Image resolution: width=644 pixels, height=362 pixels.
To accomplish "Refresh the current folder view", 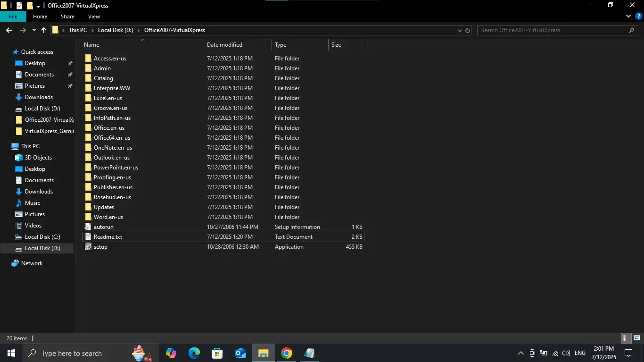I will click(x=468, y=30).
